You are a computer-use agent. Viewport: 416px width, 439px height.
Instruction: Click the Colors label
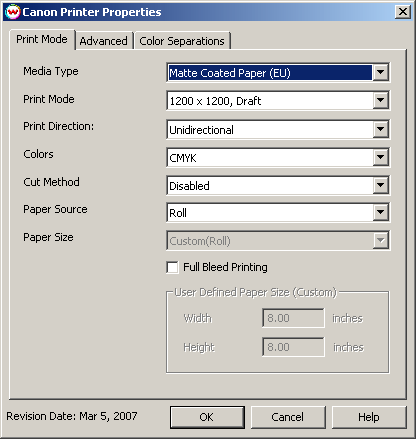coord(38,154)
